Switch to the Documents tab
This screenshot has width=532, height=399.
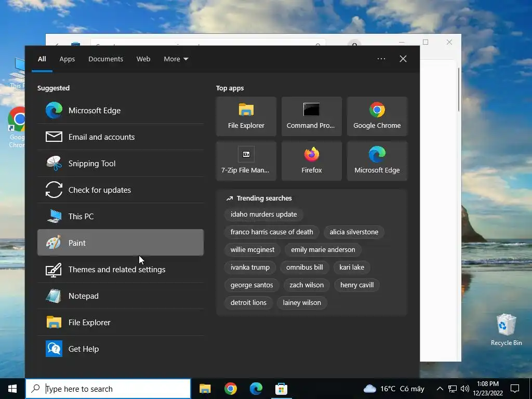tap(105, 59)
